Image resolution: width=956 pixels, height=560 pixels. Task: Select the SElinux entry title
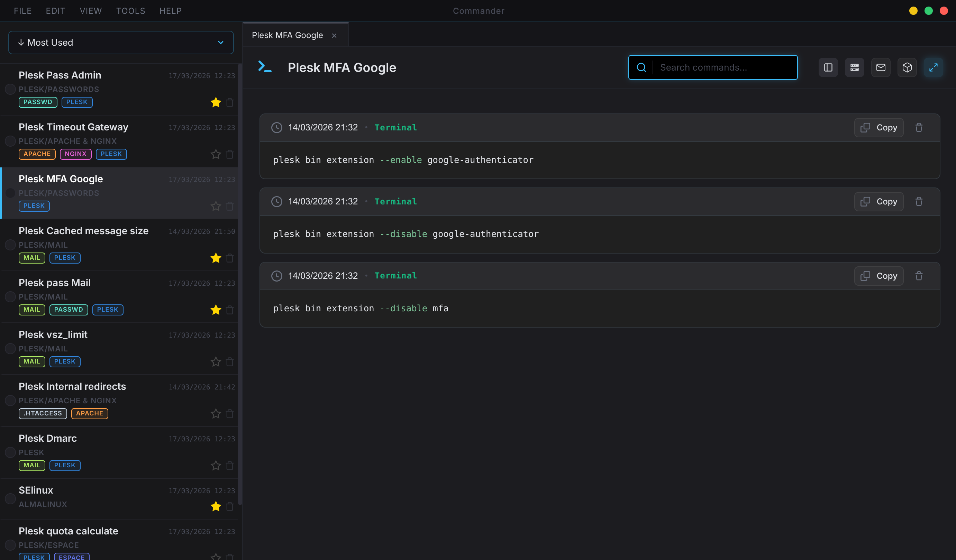(x=36, y=490)
